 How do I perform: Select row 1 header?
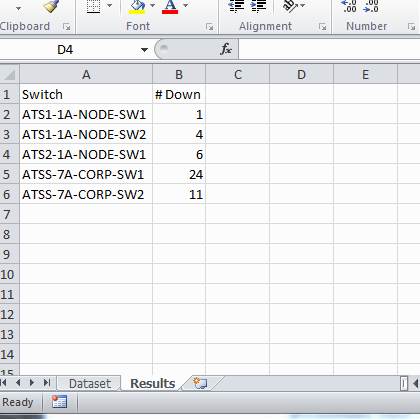[x=9, y=94]
